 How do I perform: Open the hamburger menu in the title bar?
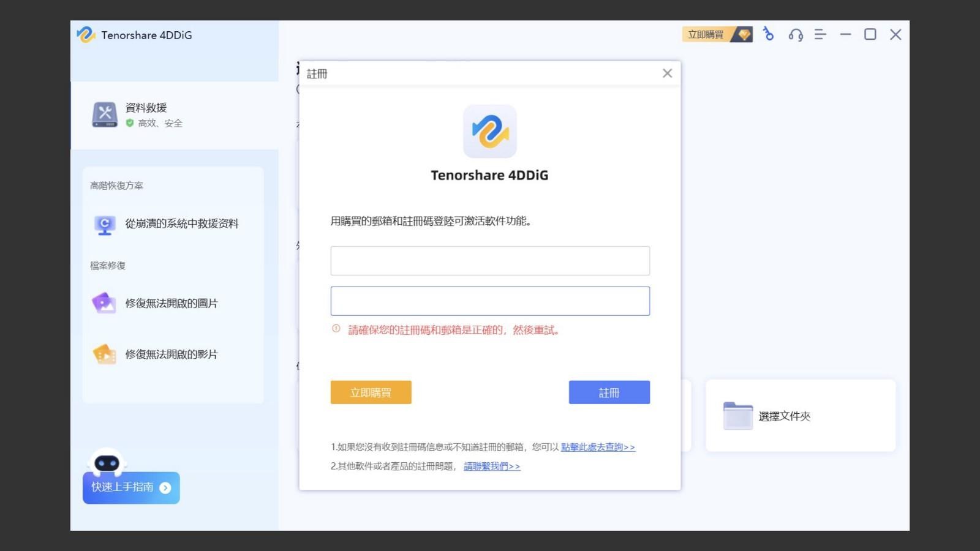pyautogui.click(x=820, y=35)
